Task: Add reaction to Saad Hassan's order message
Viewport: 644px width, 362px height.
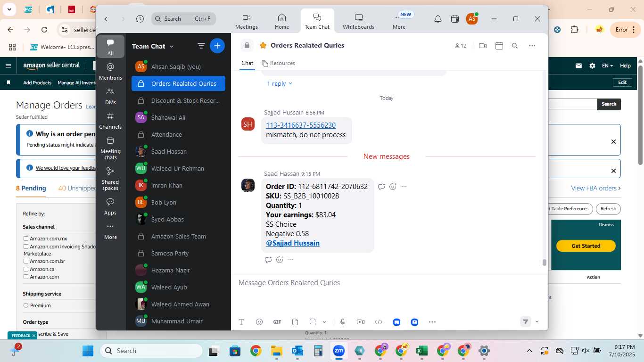Action: tap(393, 187)
